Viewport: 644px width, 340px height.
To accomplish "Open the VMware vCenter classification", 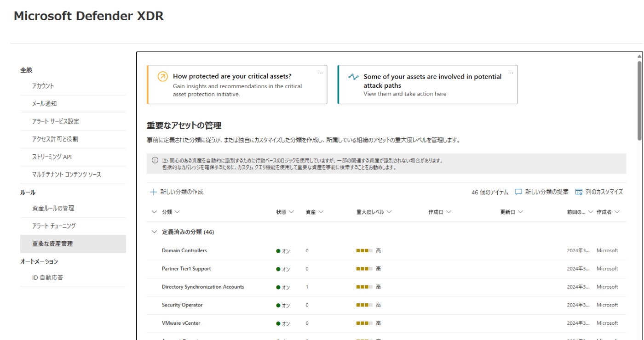I will coord(181,323).
